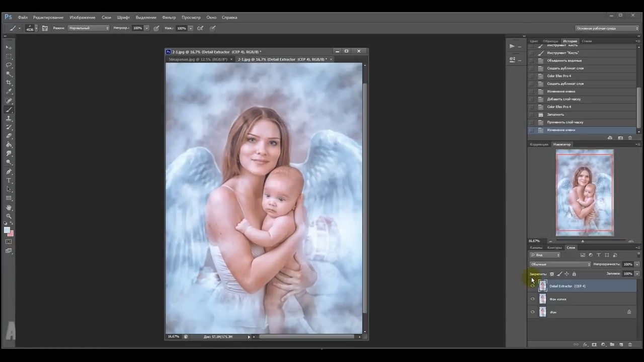Set history brush source for Заполнить state

(532, 115)
